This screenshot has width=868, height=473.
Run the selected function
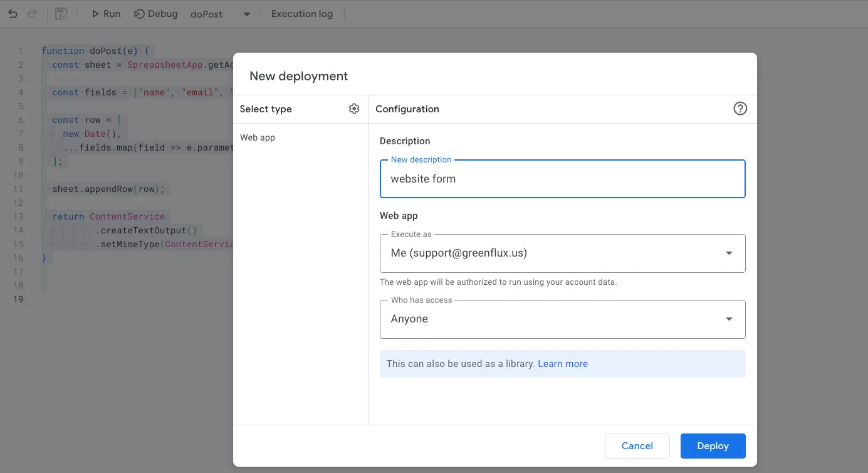point(105,14)
